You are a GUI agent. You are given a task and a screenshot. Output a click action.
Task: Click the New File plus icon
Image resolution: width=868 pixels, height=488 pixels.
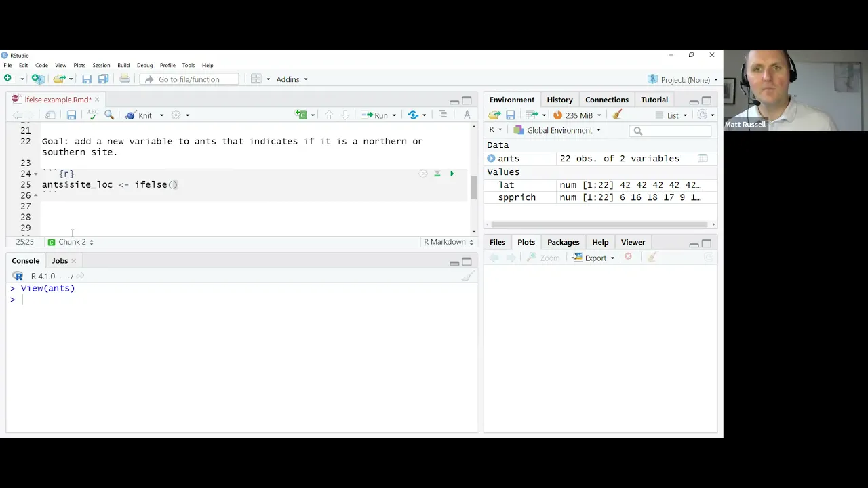click(7, 79)
